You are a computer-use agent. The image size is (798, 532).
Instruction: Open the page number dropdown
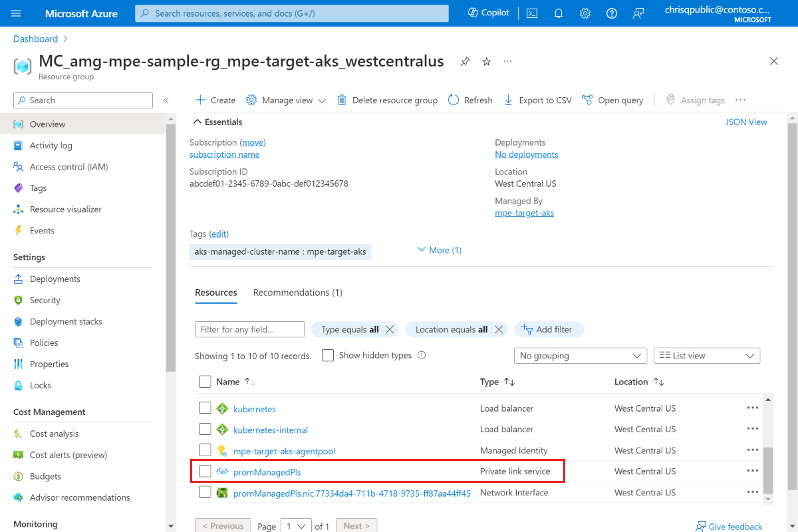tap(296, 526)
